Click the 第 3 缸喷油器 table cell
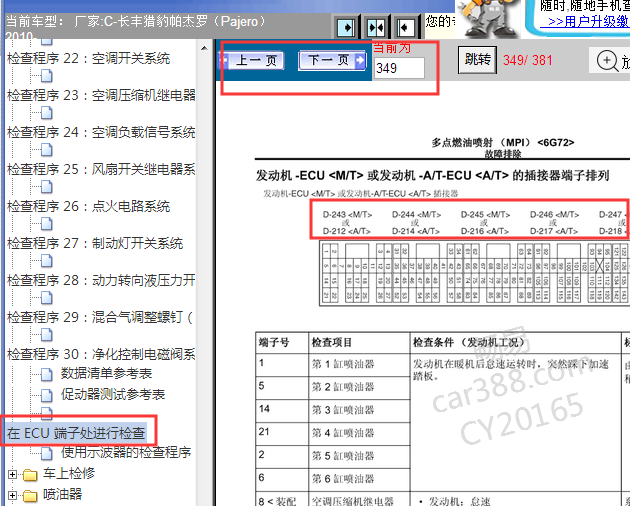Viewport: 630px width, 506px height. [x=359, y=410]
